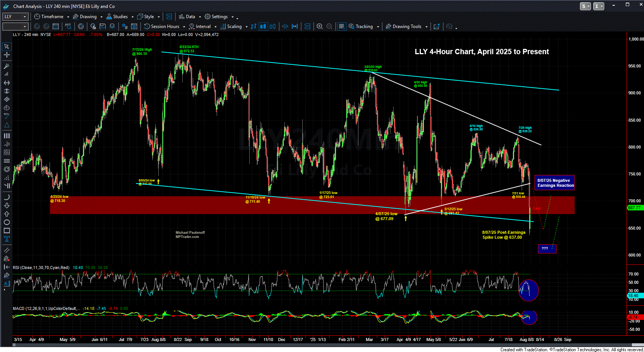Toggle the subgraph layout icon near zoom
The height and width of the screenshot is (352, 644).
307,27
